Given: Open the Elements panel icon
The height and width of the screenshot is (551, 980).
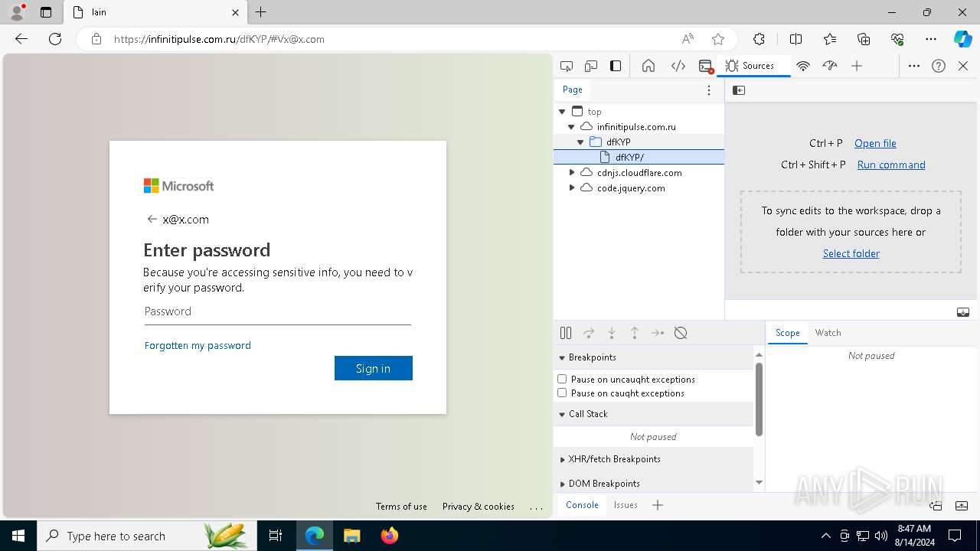Looking at the screenshot, I should [678, 66].
